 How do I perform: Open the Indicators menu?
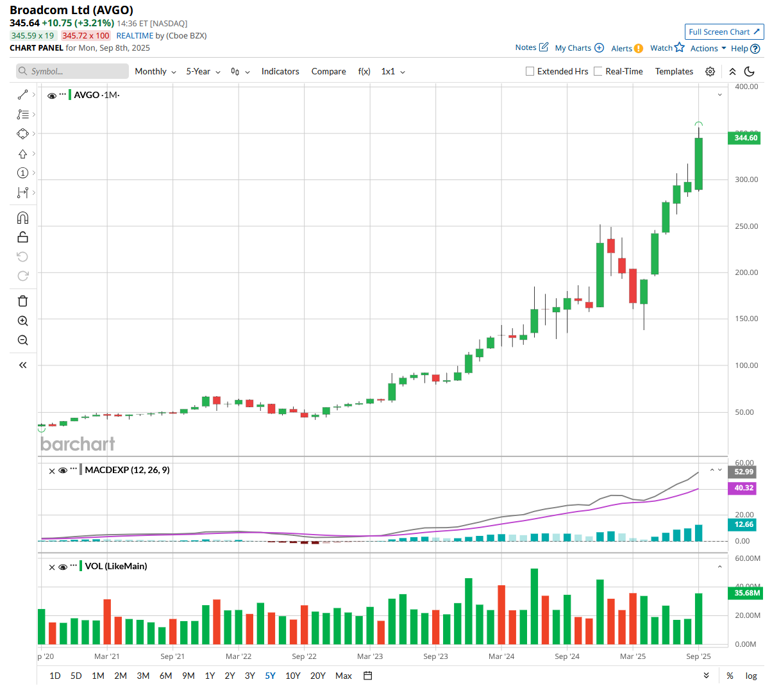coord(280,71)
